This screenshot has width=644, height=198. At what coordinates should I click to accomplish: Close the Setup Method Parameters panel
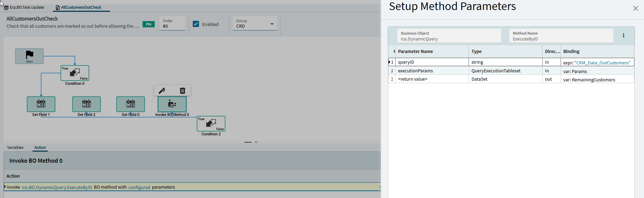636,8
